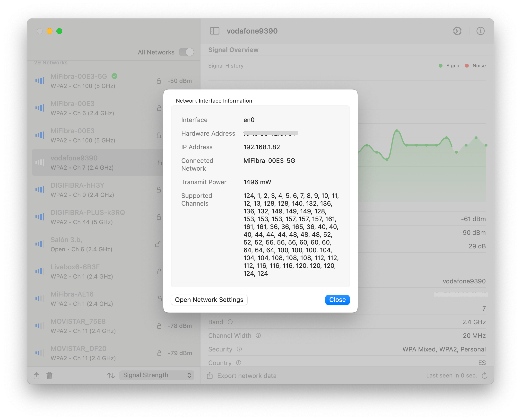Close the Network Interface Information dialog
The height and width of the screenshot is (420, 521).
tap(337, 300)
